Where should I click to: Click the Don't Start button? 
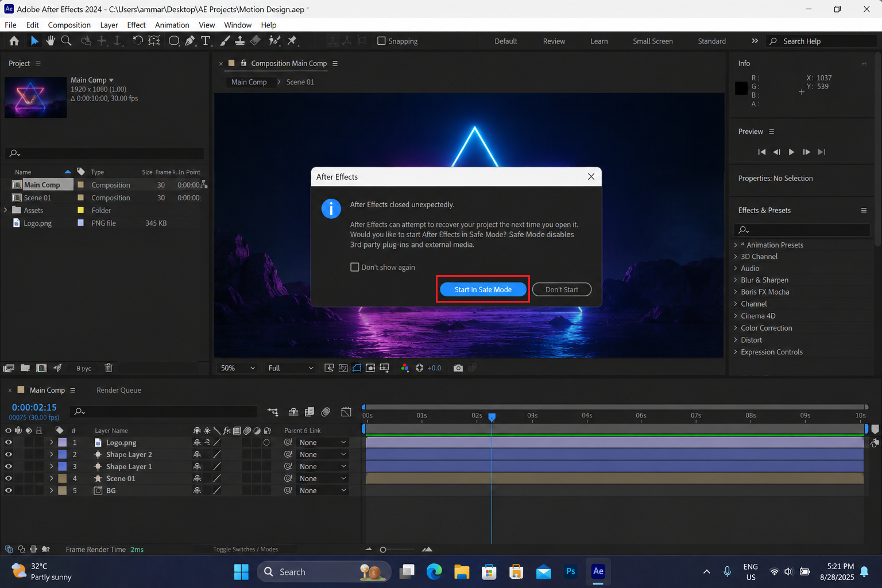(562, 289)
